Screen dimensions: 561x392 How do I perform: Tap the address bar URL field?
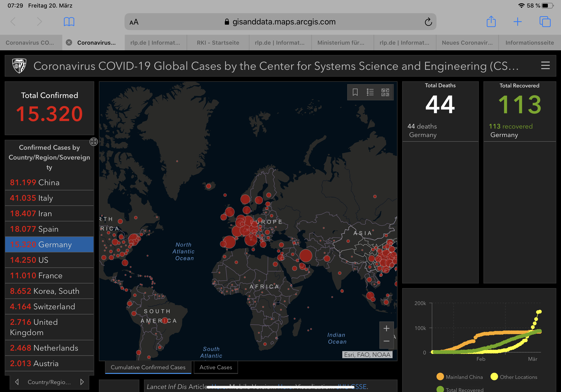tap(280, 22)
